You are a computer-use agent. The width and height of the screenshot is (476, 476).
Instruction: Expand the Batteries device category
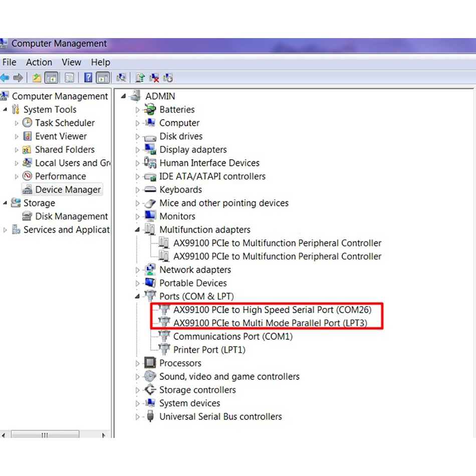(x=138, y=110)
